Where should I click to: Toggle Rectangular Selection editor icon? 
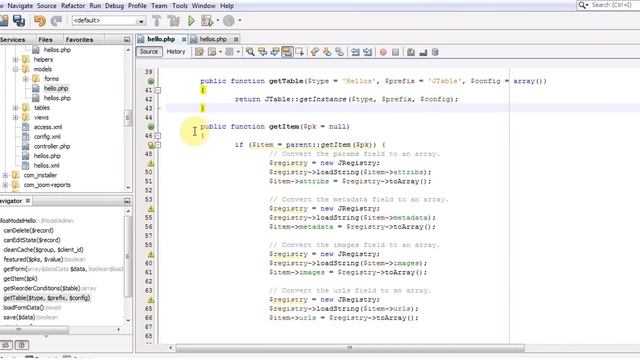pos(300,52)
